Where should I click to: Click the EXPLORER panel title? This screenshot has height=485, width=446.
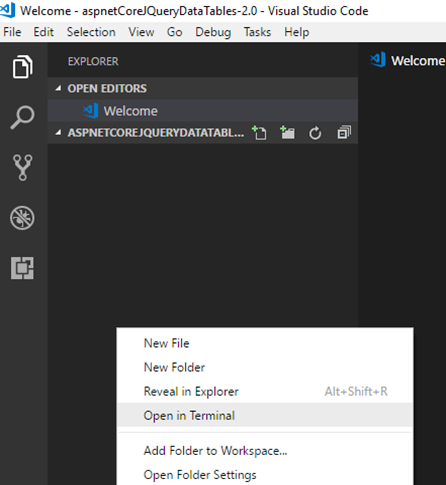click(x=93, y=61)
